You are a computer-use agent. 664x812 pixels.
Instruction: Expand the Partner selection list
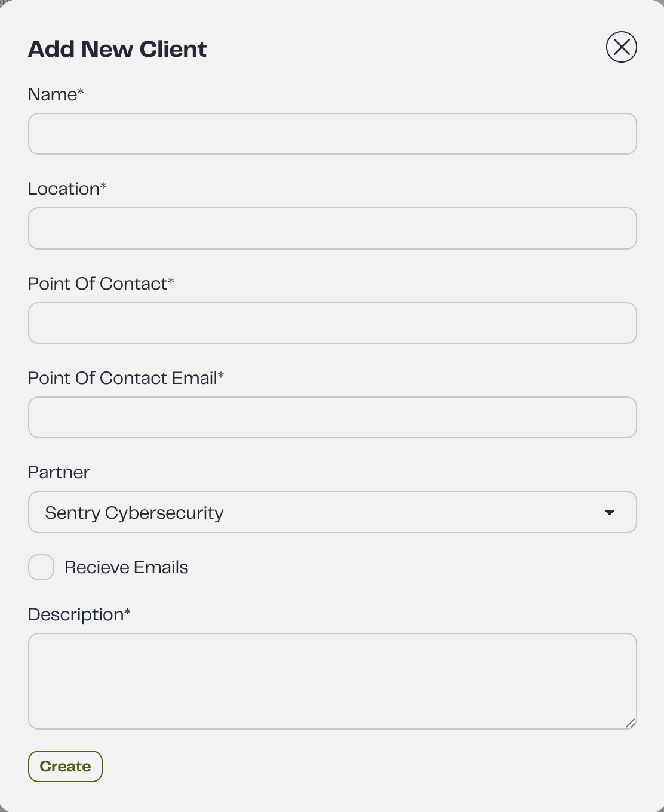[x=332, y=512]
